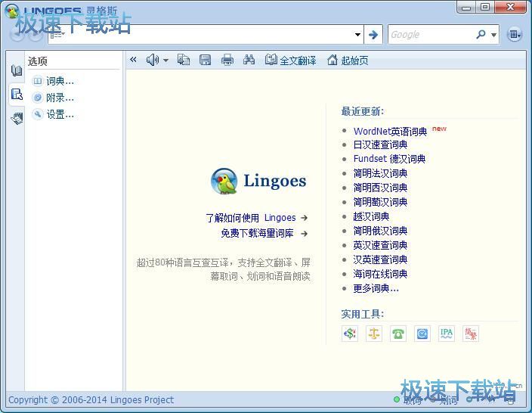Open the currency converter tool icon
The image size is (532, 413).
(350, 334)
